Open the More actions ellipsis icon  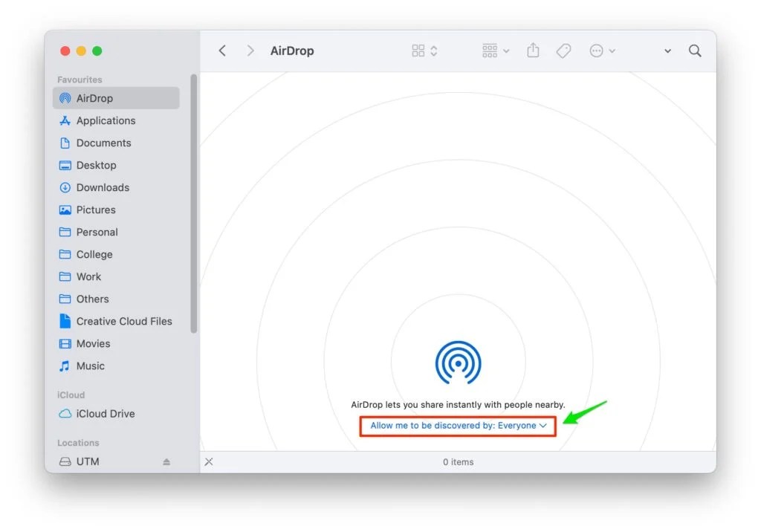pyautogui.click(x=597, y=50)
